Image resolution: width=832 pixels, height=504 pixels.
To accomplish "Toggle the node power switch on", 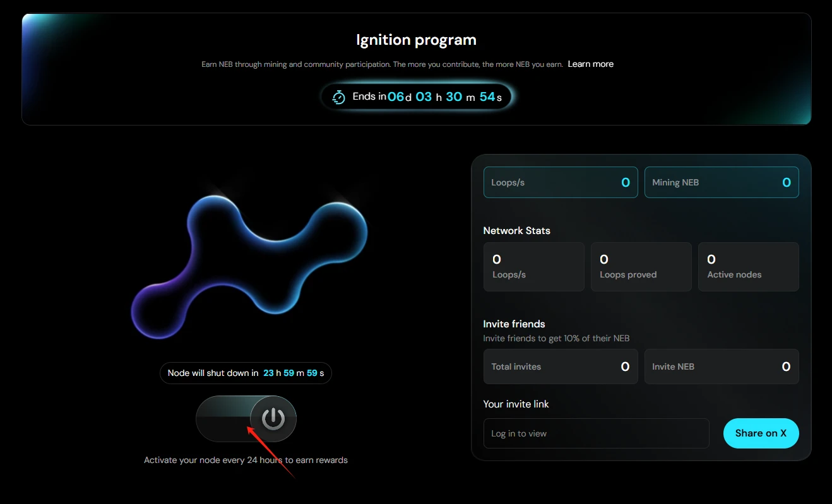I will click(x=273, y=419).
